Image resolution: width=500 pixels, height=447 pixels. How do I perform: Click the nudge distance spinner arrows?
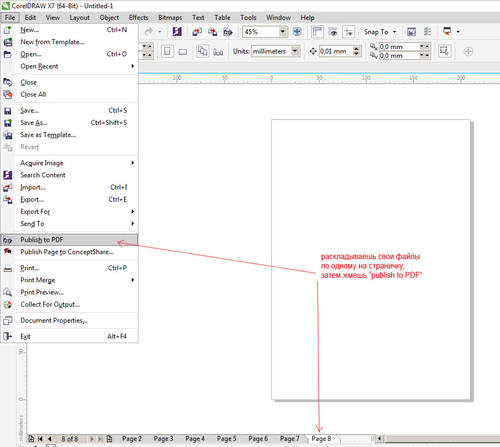click(357, 51)
